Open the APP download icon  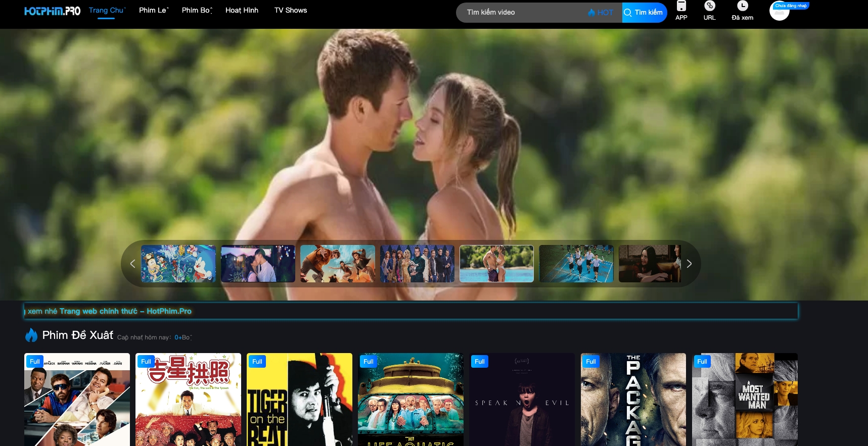(681, 7)
